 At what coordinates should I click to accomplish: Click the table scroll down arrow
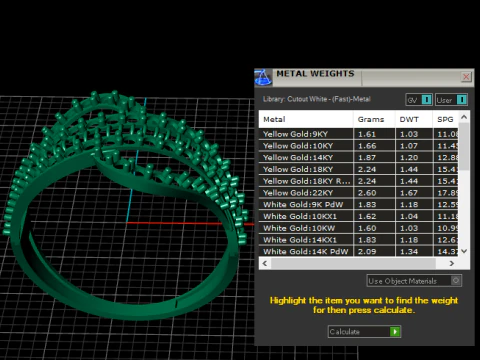pos(464,251)
